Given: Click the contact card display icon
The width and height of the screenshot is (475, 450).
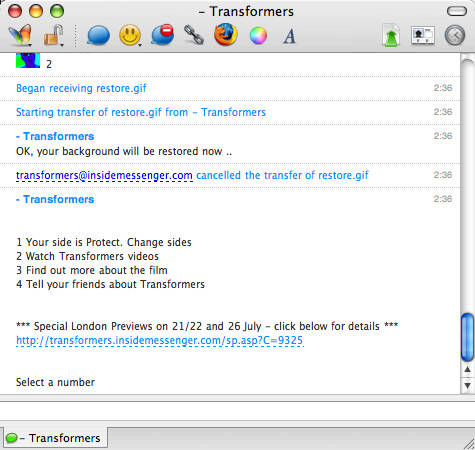Looking at the screenshot, I should [423, 35].
